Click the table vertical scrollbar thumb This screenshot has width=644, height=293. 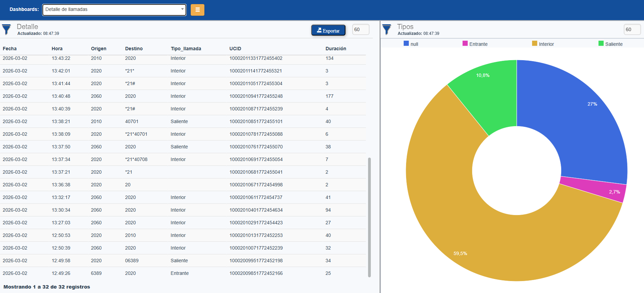369,217
